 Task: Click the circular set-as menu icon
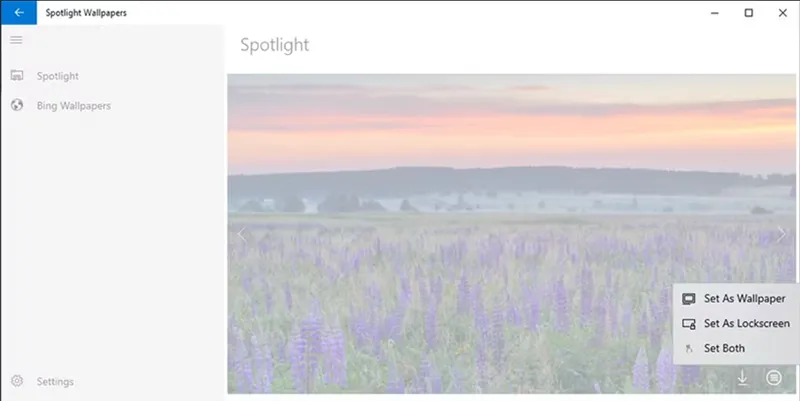point(773,378)
